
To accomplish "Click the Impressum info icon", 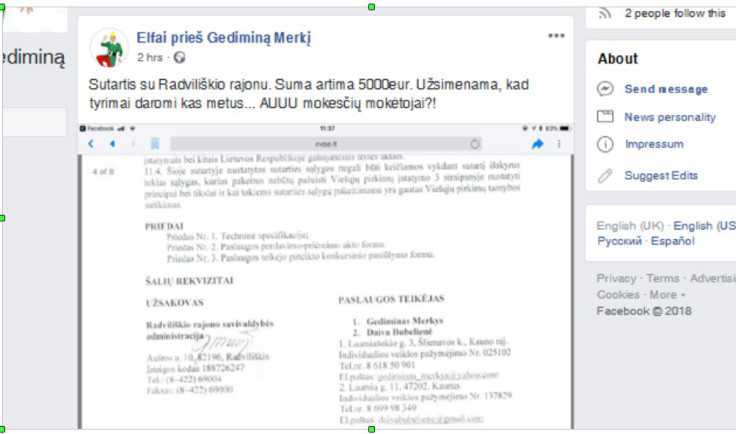I will [x=604, y=145].
